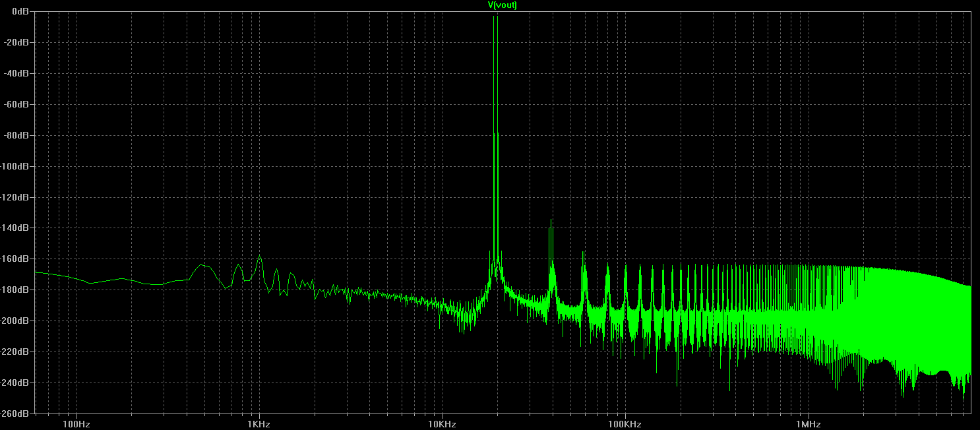Click the 0dB vertical axis label

click(20, 12)
